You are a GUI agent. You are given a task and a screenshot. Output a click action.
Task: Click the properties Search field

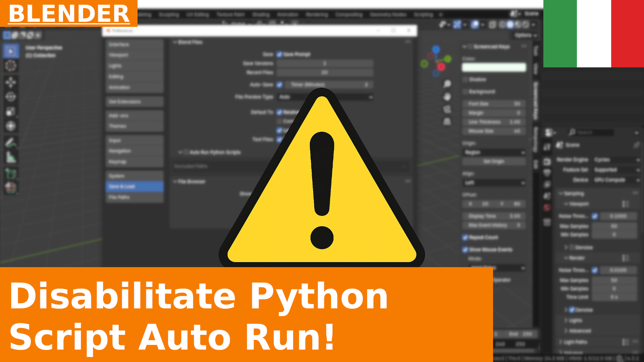pos(591,133)
